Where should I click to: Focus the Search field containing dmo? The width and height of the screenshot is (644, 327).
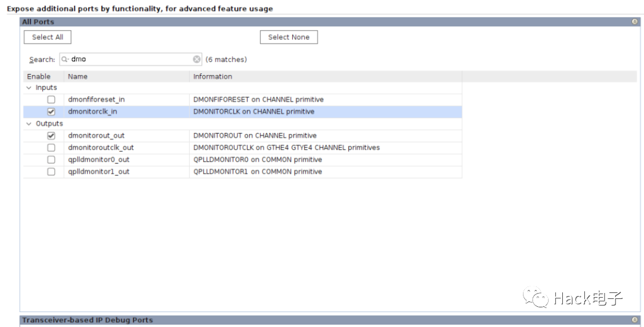pyautogui.click(x=131, y=59)
